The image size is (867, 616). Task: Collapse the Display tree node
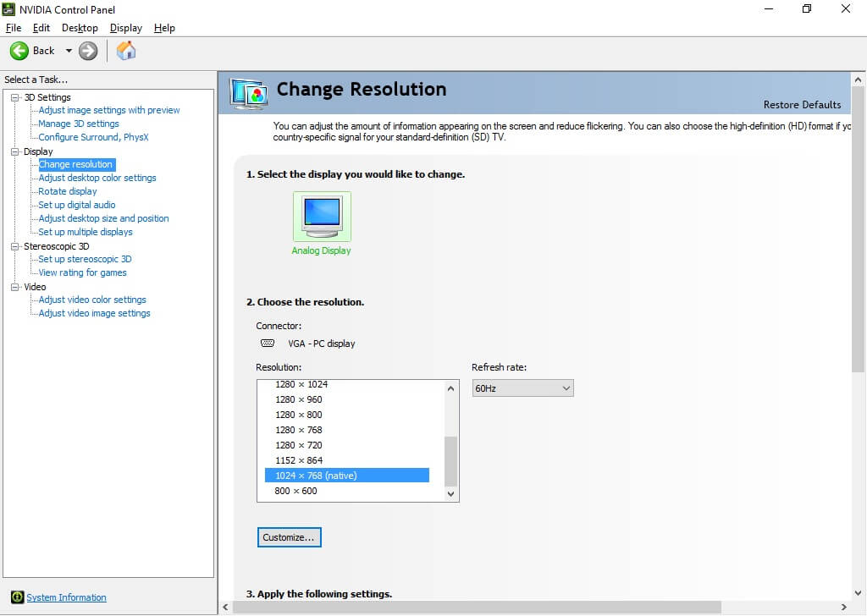tap(15, 151)
